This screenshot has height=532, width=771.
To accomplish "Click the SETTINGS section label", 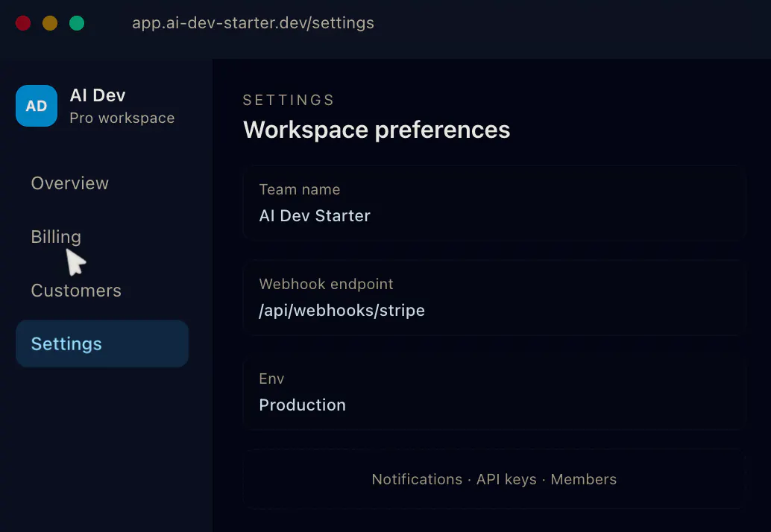I will pyautogui.click(x=289, y=100).
